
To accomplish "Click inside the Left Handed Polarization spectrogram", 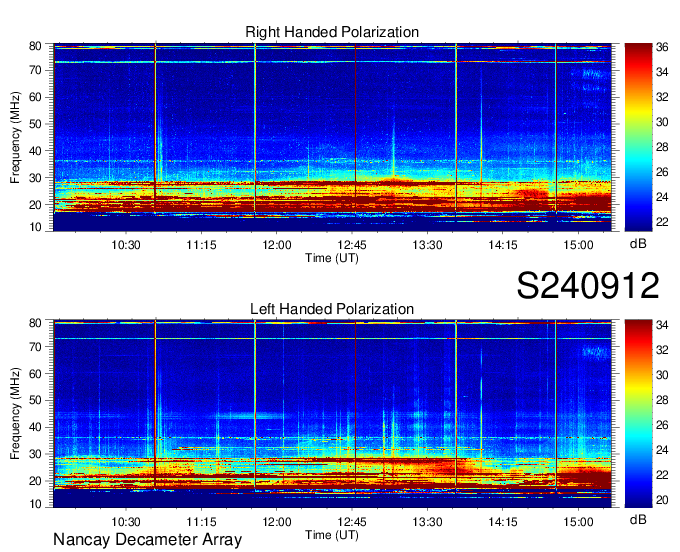I will coord(332,414).
